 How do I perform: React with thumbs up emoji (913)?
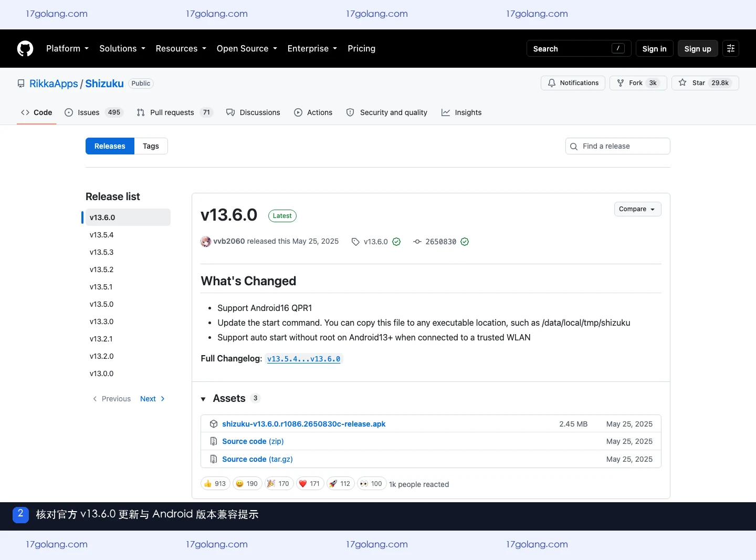(215, 484)
